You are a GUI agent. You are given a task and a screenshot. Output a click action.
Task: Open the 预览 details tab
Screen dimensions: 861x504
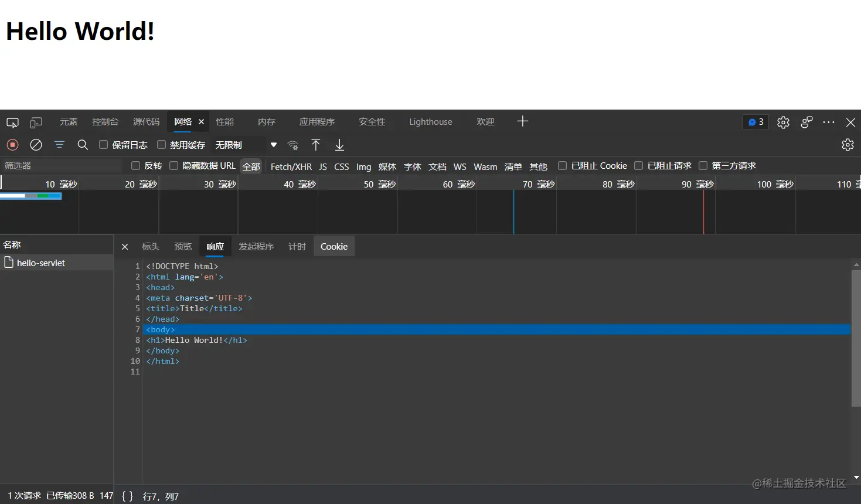tap(183, 247)
